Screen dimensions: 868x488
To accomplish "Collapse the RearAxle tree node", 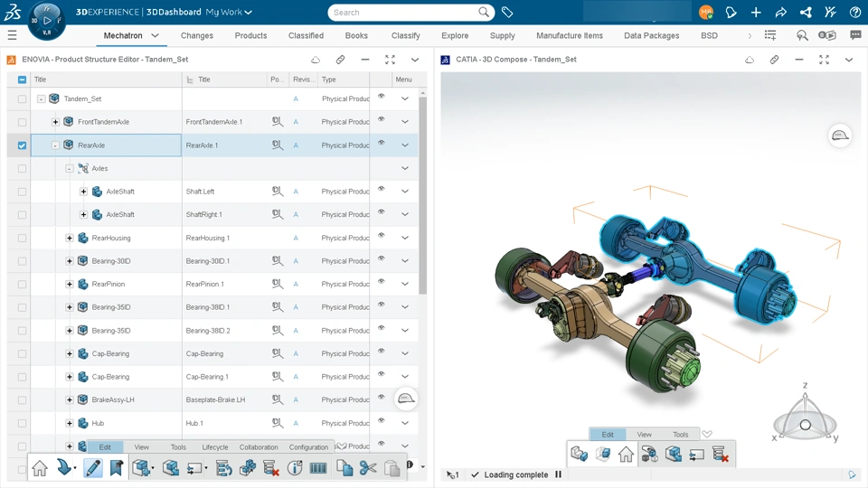I will pyautogui.click(x=55, y=145).
